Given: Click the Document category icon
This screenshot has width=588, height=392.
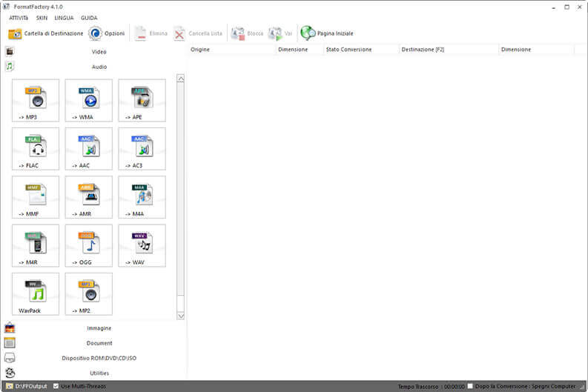Looking at the screenshot, I should 10,342.
